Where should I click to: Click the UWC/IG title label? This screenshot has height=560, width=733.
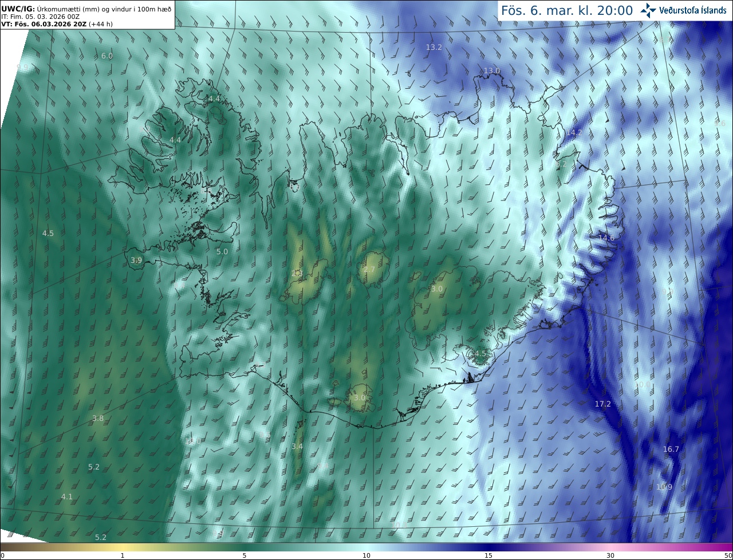(x=18, y=9)
